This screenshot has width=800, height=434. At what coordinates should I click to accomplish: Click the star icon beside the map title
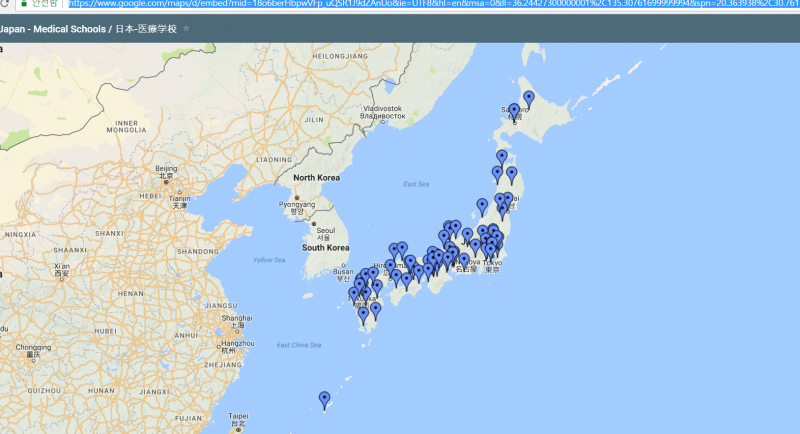click(186, 28)
